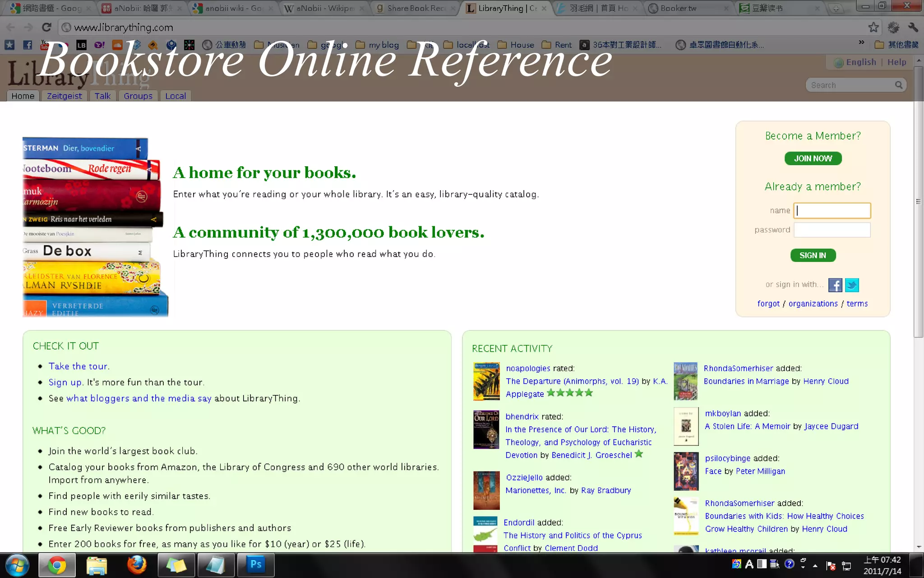The image size is (924, 578).
Task: Open the Windows Start orb
Action: point(17,565)
